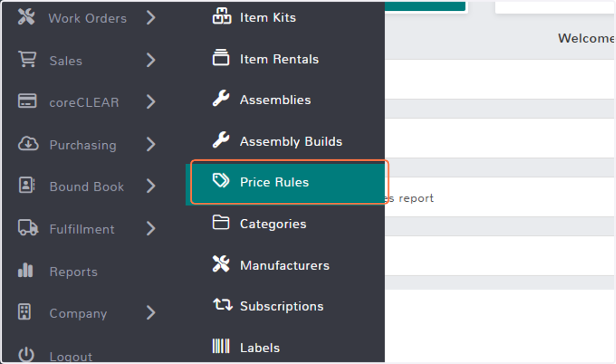Screen dimensions: 616x364
Task: Open the Bound Book menu
Action: coord(88,186)
